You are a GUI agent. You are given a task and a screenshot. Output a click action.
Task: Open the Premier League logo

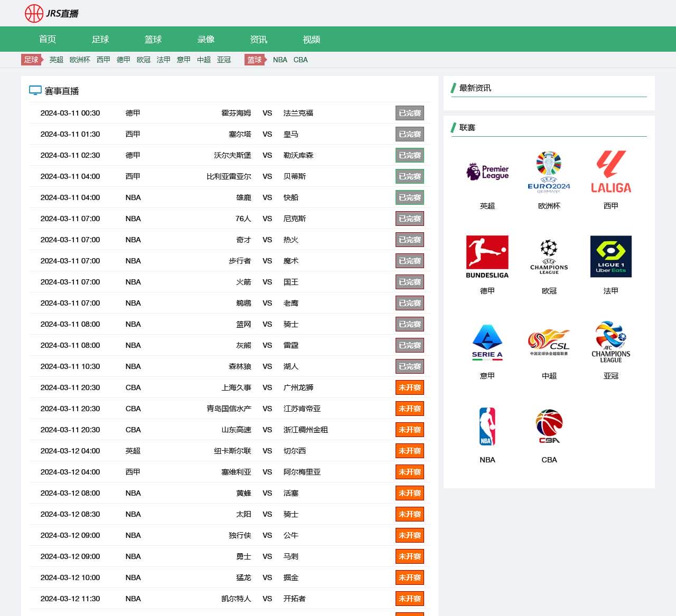[487, 172]
